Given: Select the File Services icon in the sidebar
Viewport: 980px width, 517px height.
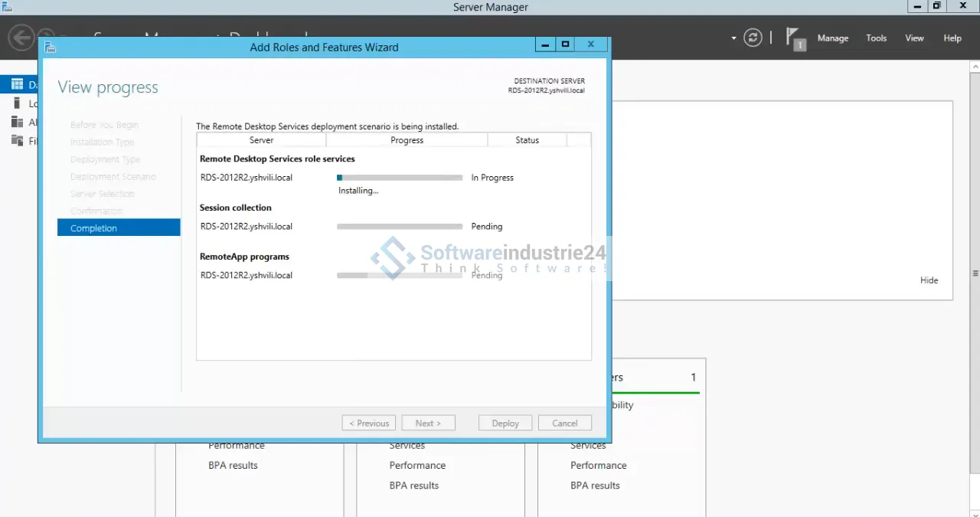Looking at the screenshot, I should pos(16,140).
